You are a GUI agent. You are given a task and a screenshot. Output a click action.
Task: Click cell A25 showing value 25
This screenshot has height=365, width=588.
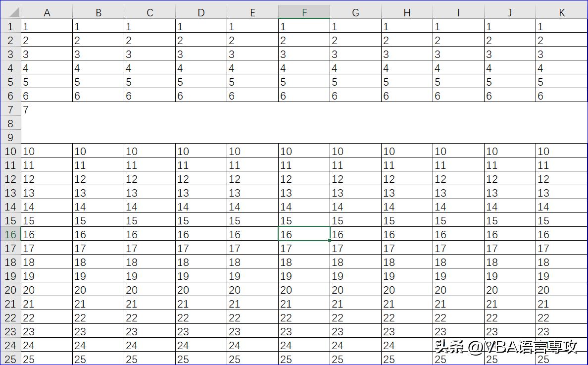[47, 360]
